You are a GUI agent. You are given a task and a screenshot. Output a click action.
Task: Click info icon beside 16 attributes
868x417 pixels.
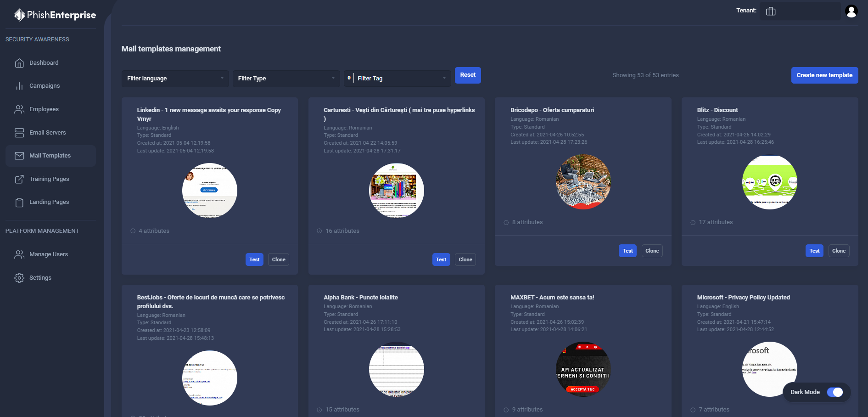tap(319, 231)
